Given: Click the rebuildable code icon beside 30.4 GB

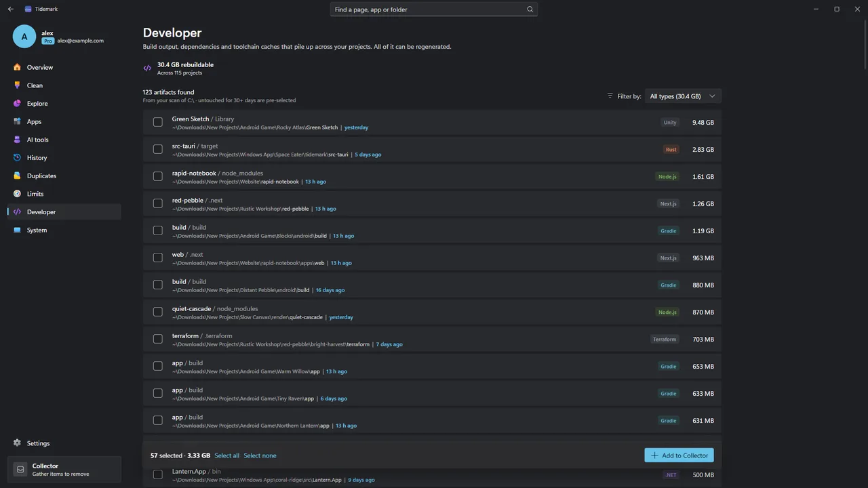Looking at the screenshot, I should click(x=147, y=68).
